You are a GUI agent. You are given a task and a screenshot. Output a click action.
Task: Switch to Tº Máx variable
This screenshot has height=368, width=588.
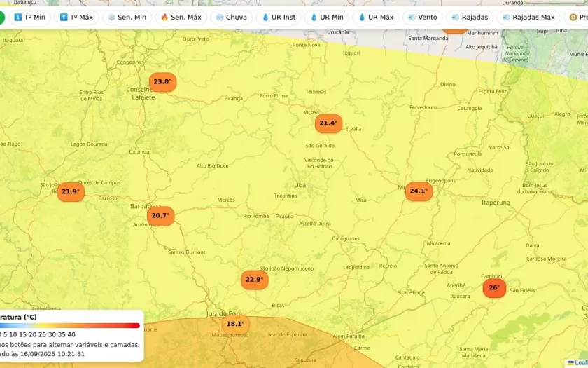76,17
